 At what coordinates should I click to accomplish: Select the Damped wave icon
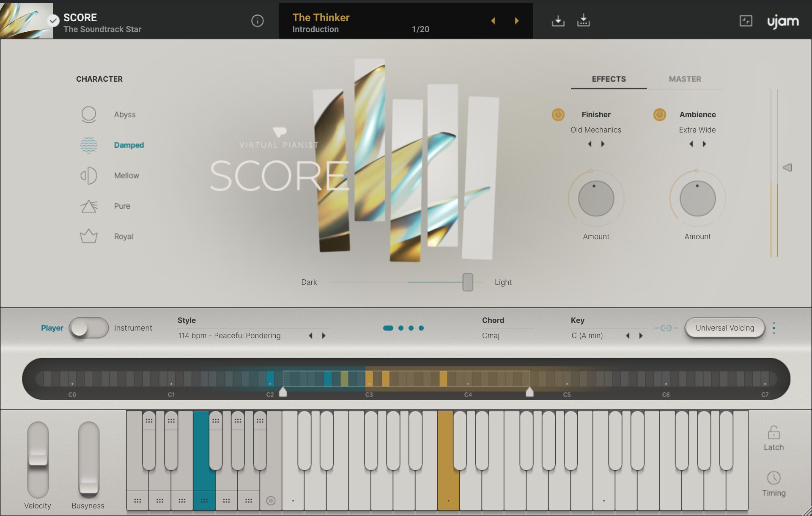89,145
